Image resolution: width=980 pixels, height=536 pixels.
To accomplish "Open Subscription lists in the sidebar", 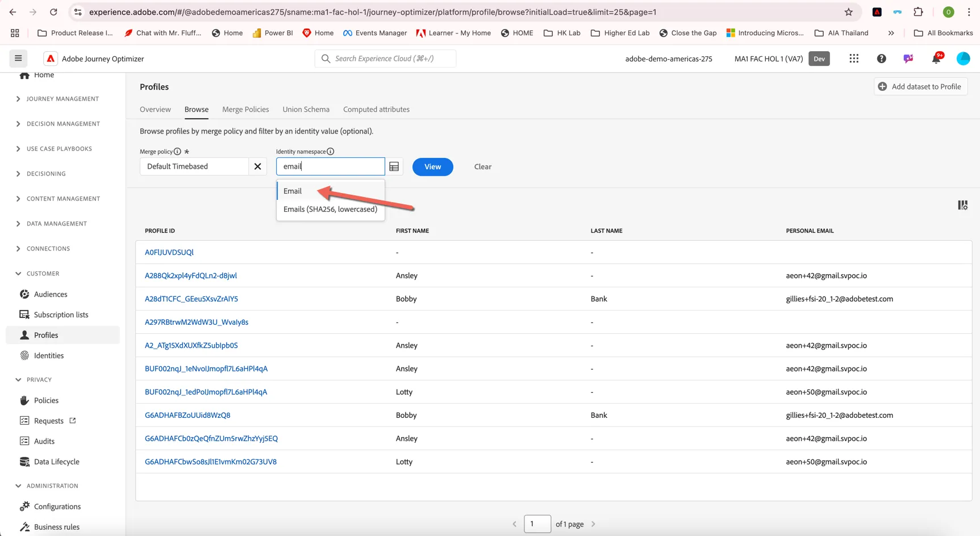I will tap(61, 315).
